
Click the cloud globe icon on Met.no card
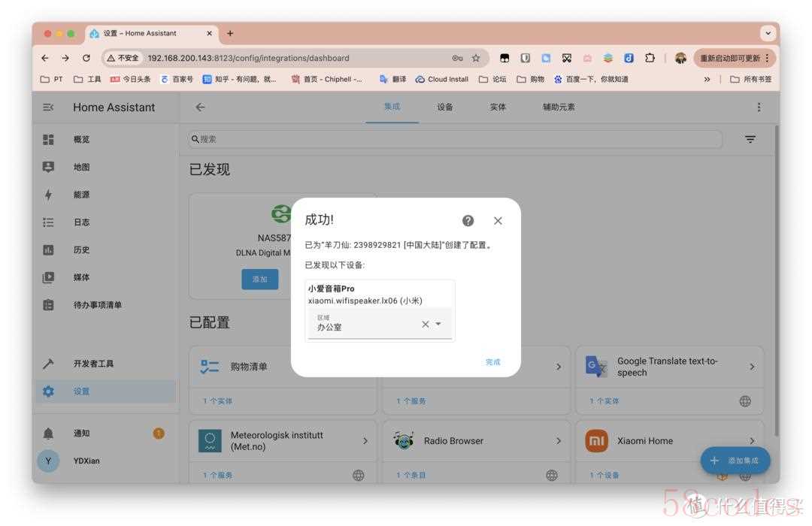pos(359,475)
